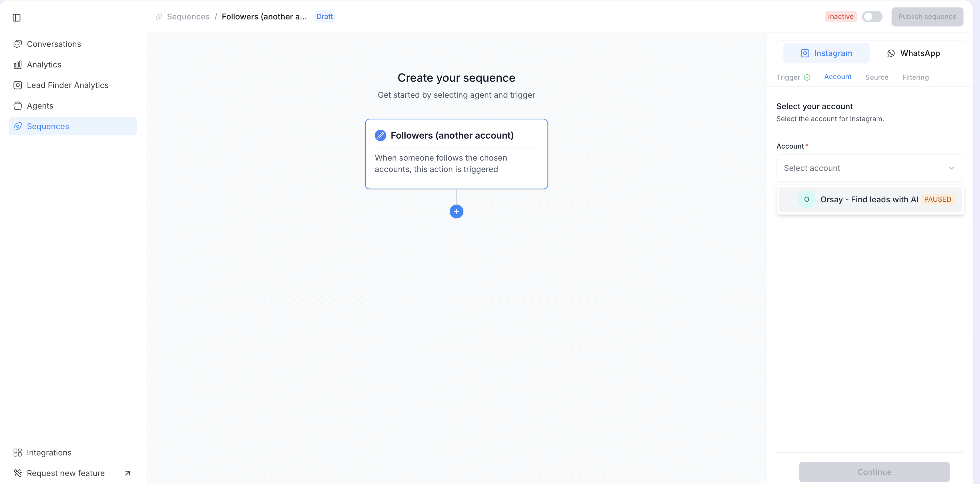The width and height of the screenshot is (980, 484).
Task: Click the Publish sequence button
Action: (927, 17)
